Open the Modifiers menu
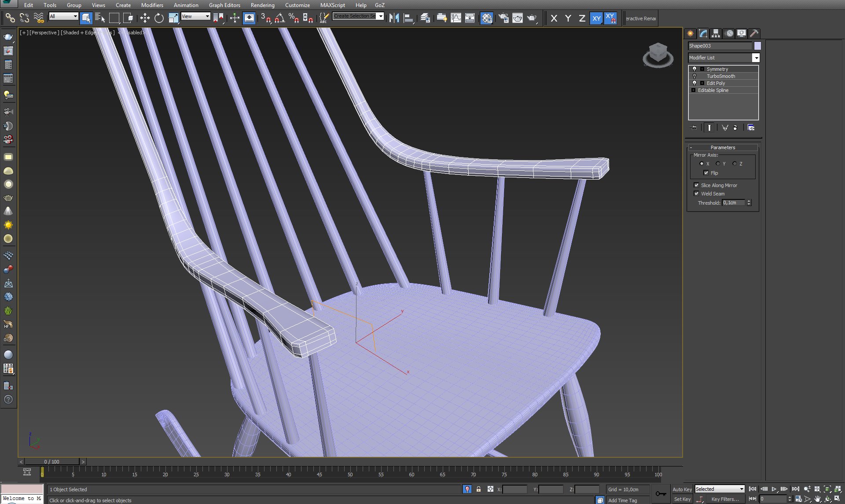The width and height of the screenshot is (845, 504). click(x=152, y=5)
